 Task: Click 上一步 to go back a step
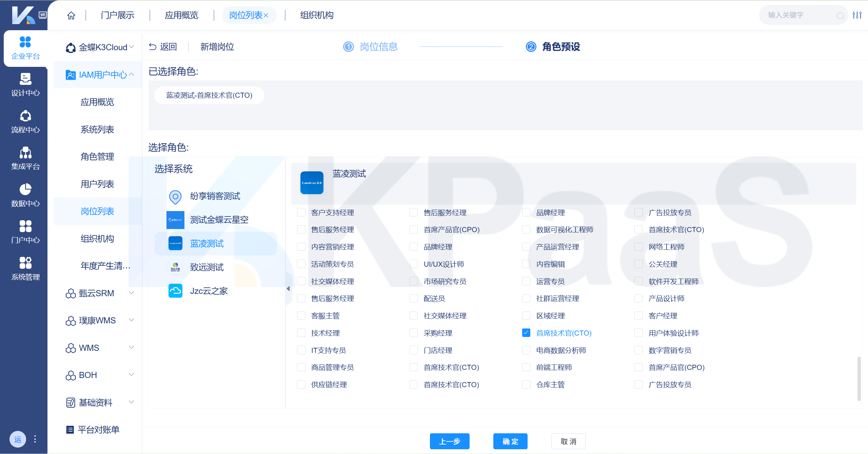(449, 441)
